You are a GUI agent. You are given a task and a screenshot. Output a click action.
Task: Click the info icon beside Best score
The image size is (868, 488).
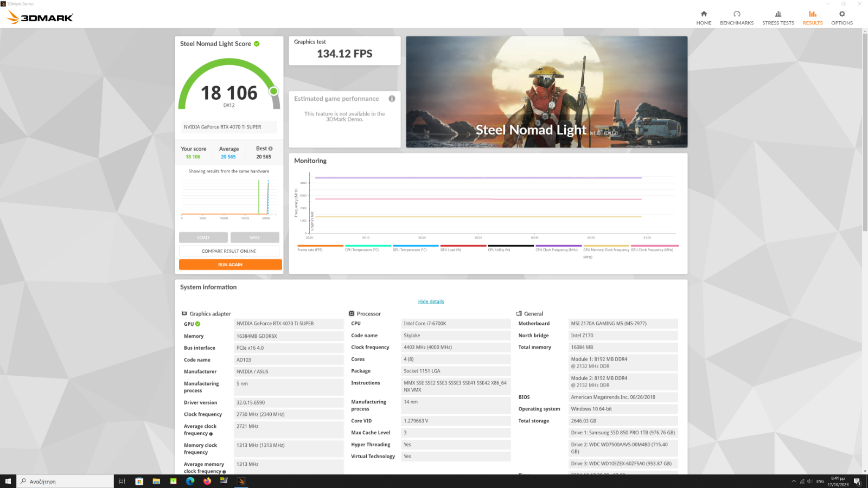[271, 149]
